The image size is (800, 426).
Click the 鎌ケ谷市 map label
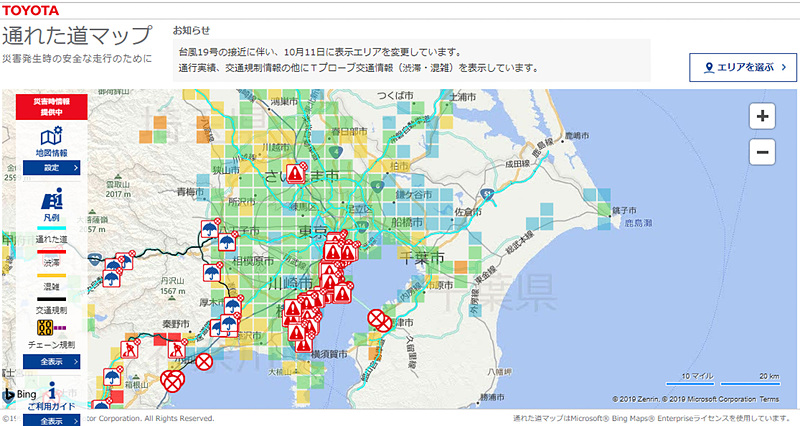point(414,195)
